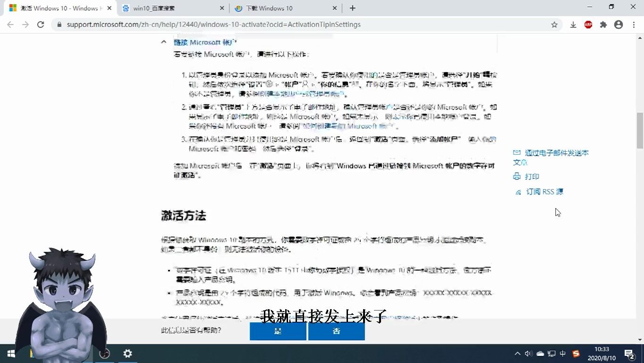Open the Chrome three-dot menu
The height and width of the screenshot is (363, 644).
pyautogui.click(x=634, y=25)
